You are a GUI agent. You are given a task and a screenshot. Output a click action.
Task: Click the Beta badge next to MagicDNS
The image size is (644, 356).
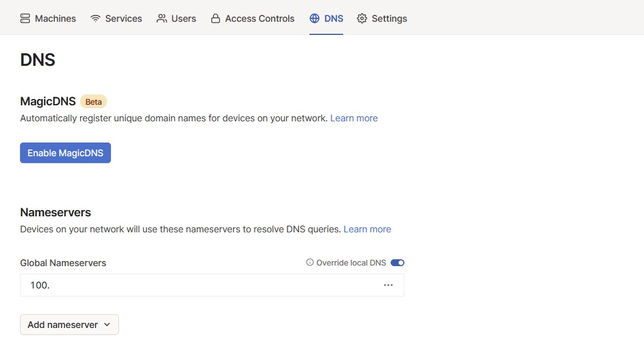[x=93, y=101]
